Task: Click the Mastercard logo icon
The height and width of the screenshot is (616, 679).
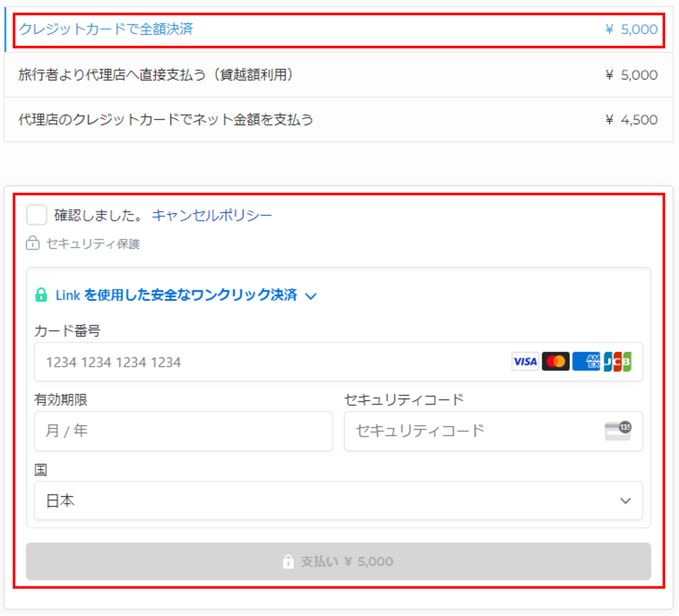Action: pos(556,361)
